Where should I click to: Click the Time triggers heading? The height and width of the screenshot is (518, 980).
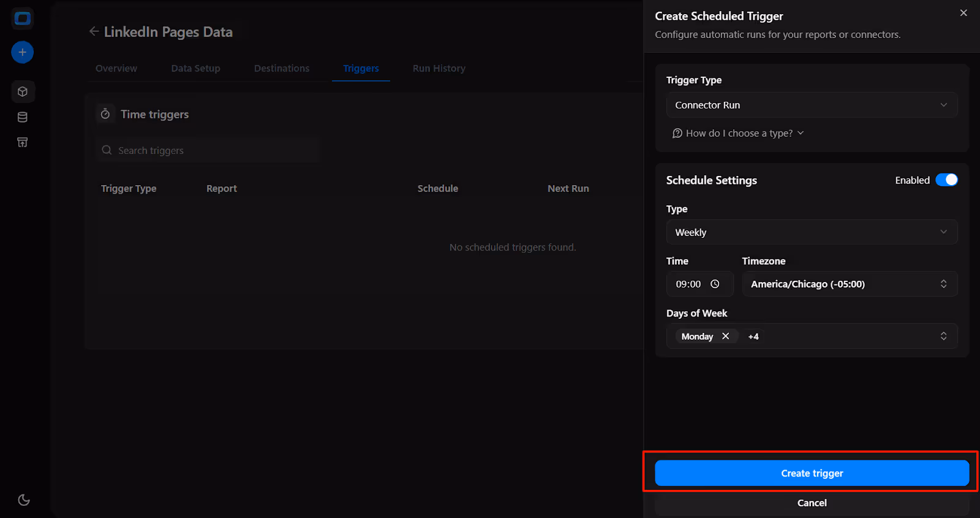(154, 114)
